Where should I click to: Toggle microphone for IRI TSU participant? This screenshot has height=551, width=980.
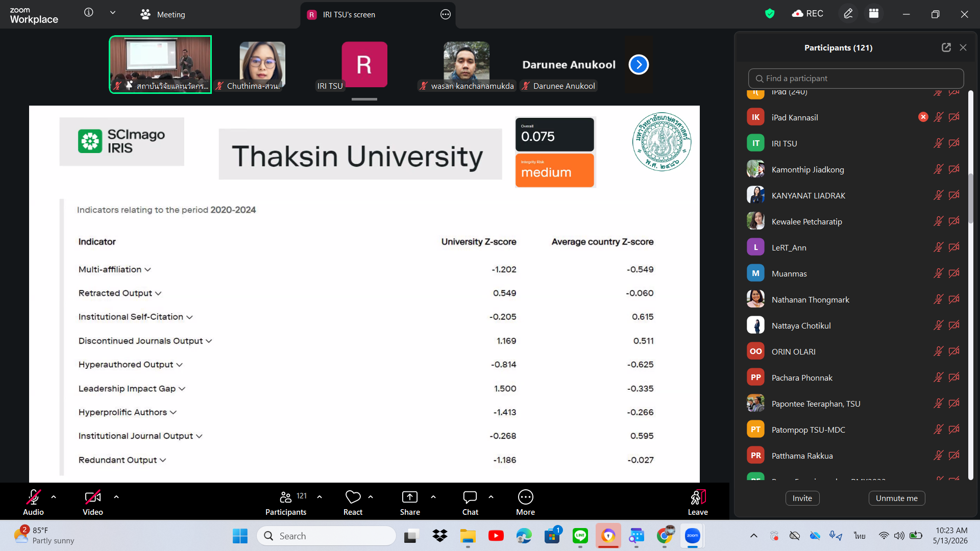pyautogui.click(x=938, y=143)
